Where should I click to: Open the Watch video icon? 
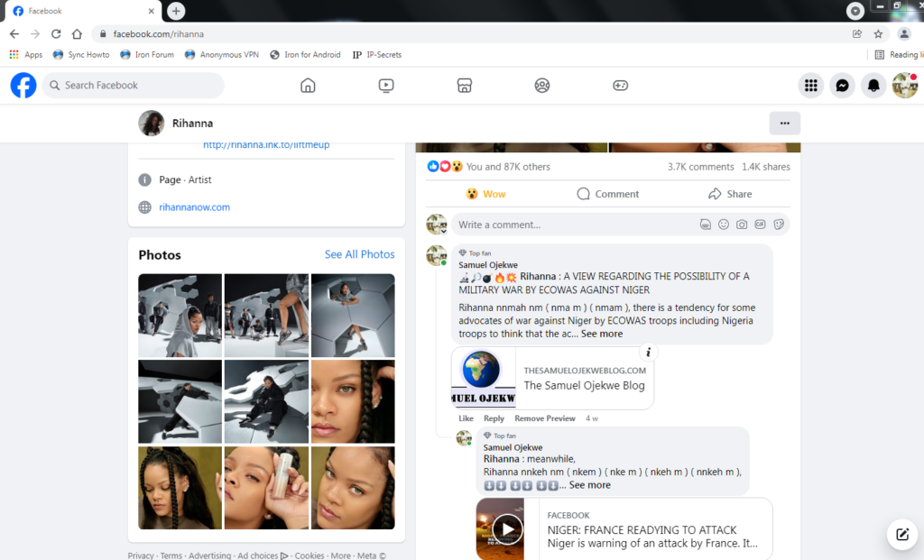pyautogui.click(x=386, y=86)
